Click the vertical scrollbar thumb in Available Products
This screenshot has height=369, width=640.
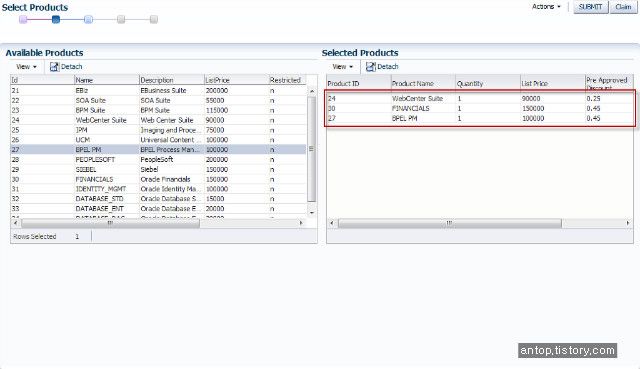[x=312, y=149]
